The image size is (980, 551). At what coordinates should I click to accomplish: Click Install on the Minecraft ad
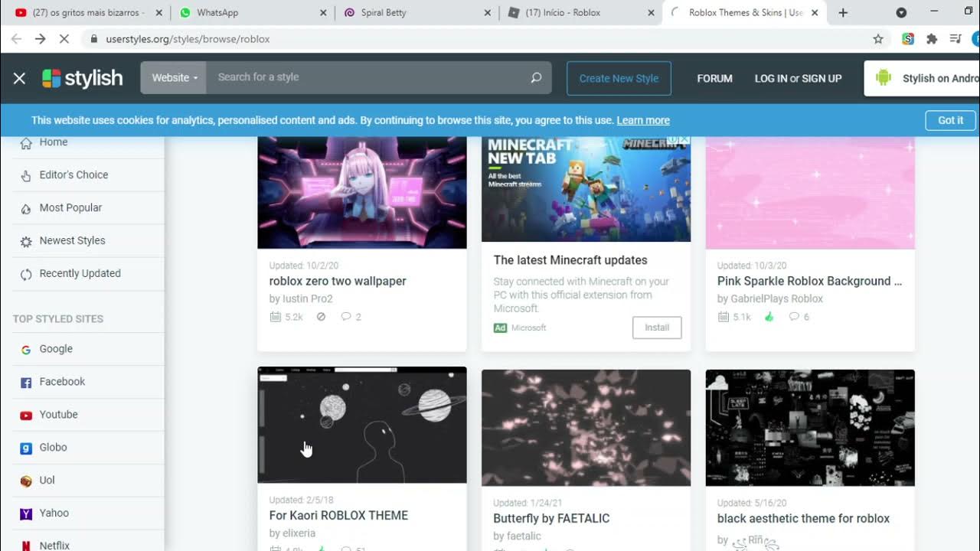coord(657,328)
